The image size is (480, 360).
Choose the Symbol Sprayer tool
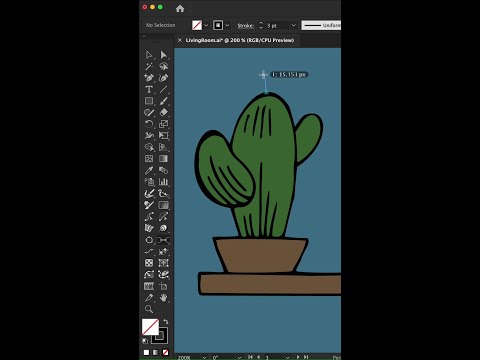(149, 182)
